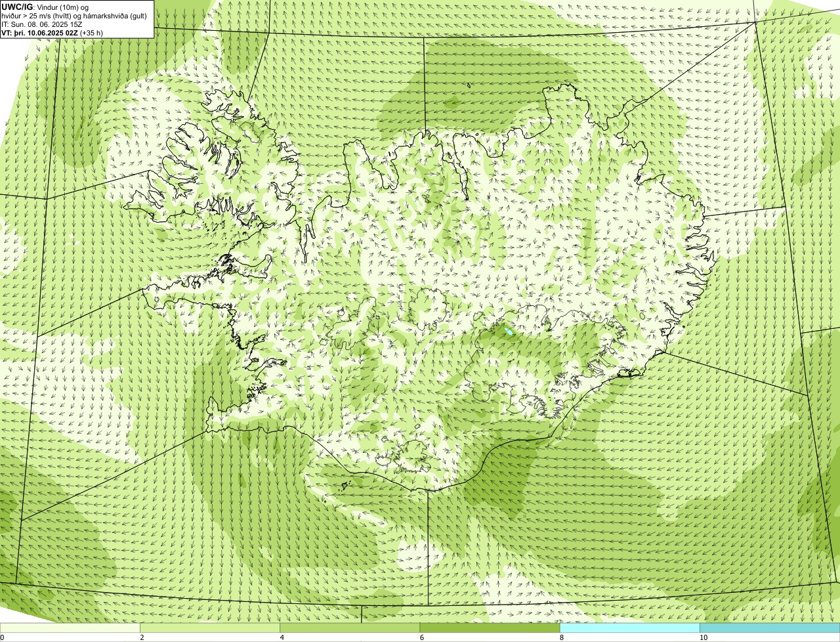Image resolution: width=840 pixels, height=642 pixels.
Task: Click the palest 0–2 color scale segment
Action: [x=70, y=628]
